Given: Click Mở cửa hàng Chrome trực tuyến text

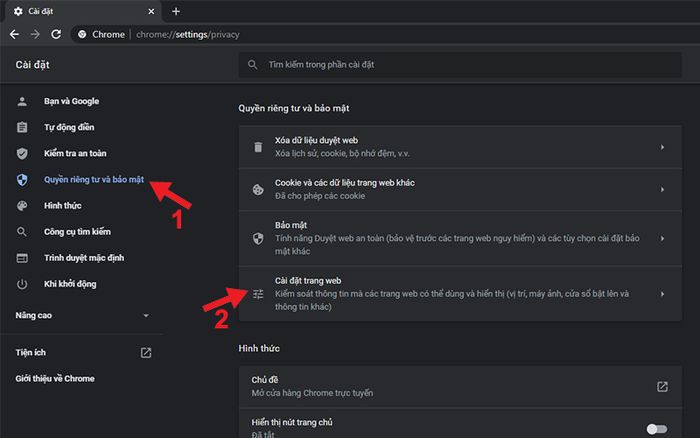Looking at the screenshot, I should point(312,393).
